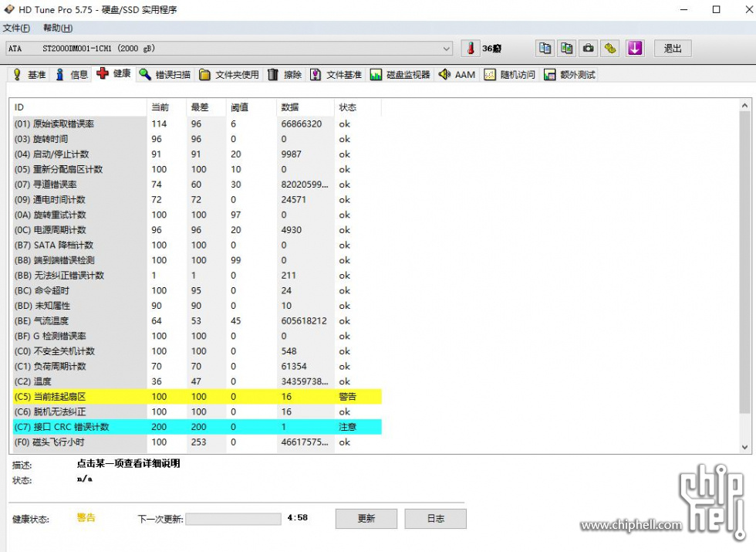This screenshot has height=552, width=756.
Task: Open the 额外测试 tab
Action: (570, 74)
